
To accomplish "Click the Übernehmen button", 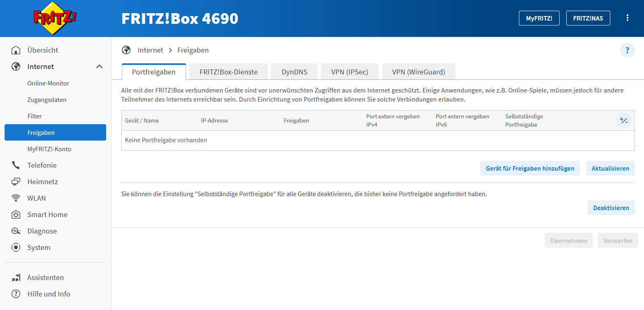I will 569,241.
